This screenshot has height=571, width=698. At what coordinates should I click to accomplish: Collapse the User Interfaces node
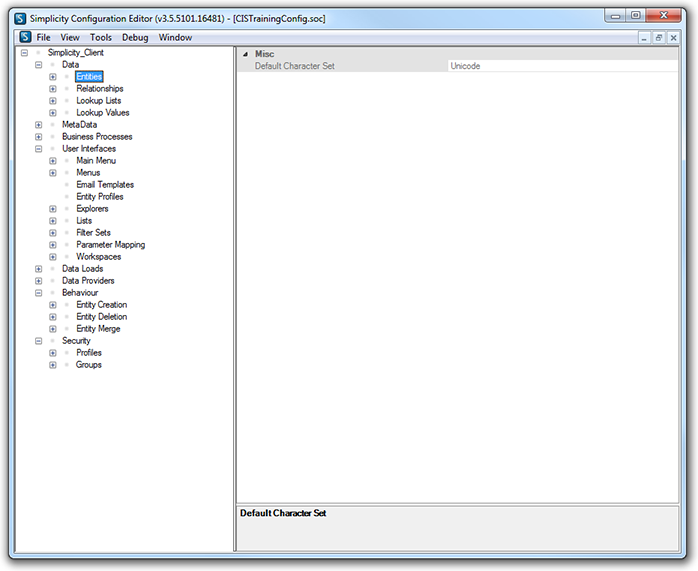tap(39, 149)
